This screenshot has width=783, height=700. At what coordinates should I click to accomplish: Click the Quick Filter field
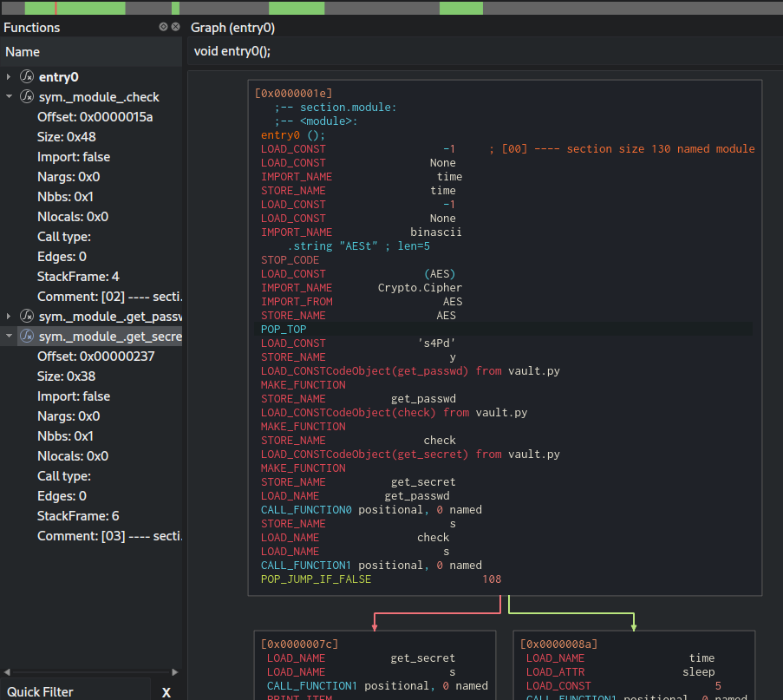click(75, 691)
